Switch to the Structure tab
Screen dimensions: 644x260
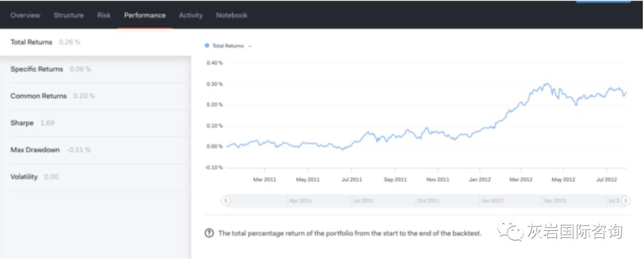[x=69, y=16]
